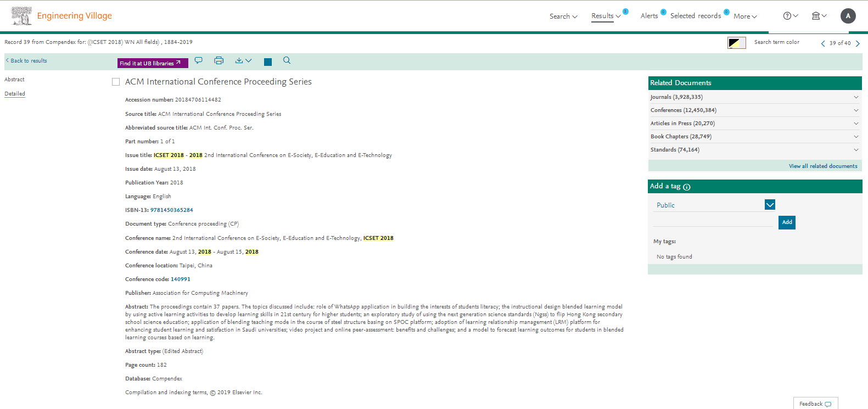Open the download options chevron

click(x=249, y=60)
